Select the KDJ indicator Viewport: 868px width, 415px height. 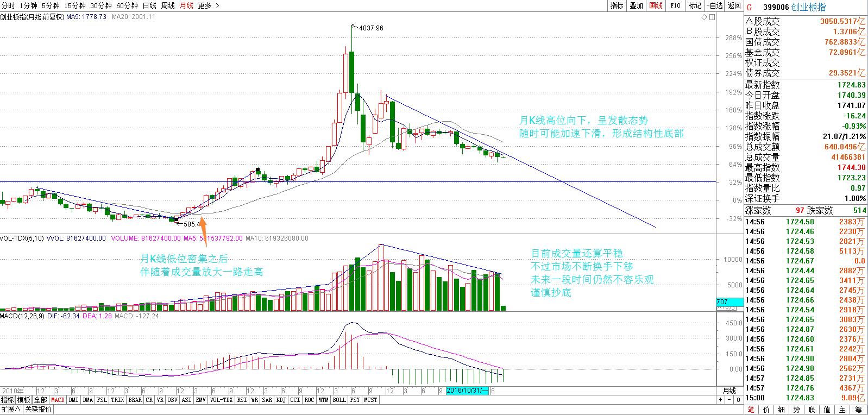(281, 400)
